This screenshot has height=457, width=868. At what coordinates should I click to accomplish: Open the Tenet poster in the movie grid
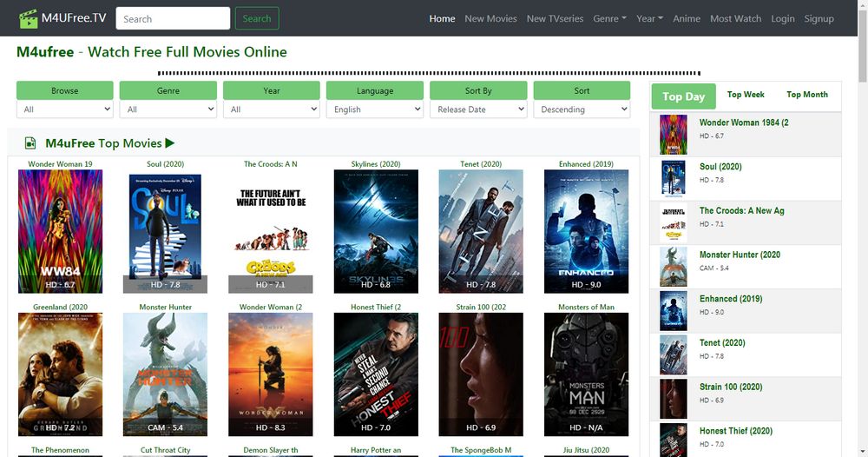(x=481, y=232)
